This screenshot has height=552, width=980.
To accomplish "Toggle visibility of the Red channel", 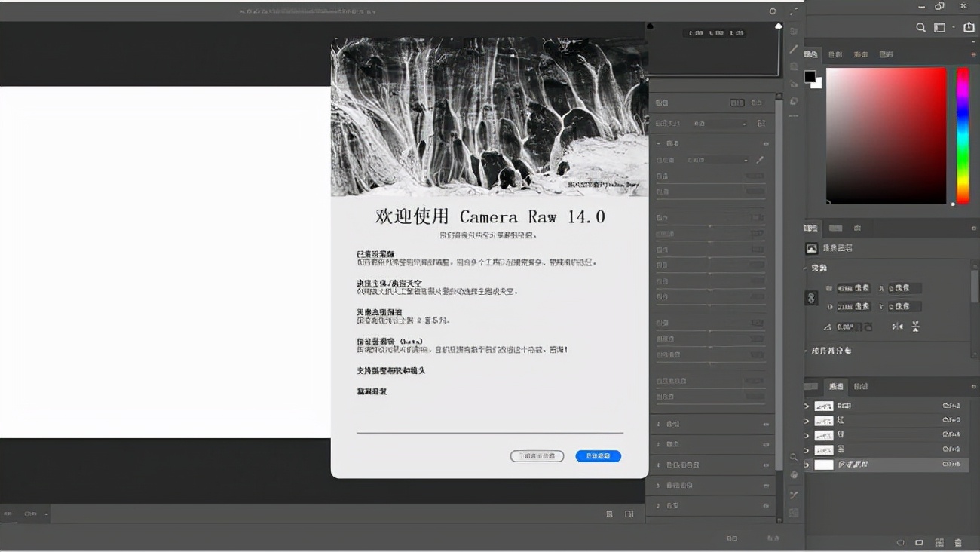I will tap(807, 421).
